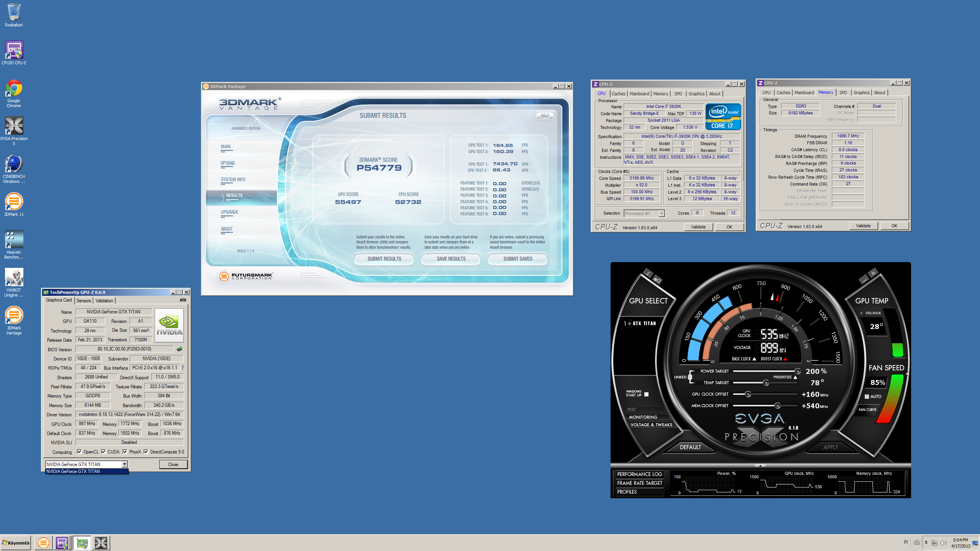Click GPU-Z BIOS save chip icon
The width and height of the screenshot is (980, 551).
179,349
